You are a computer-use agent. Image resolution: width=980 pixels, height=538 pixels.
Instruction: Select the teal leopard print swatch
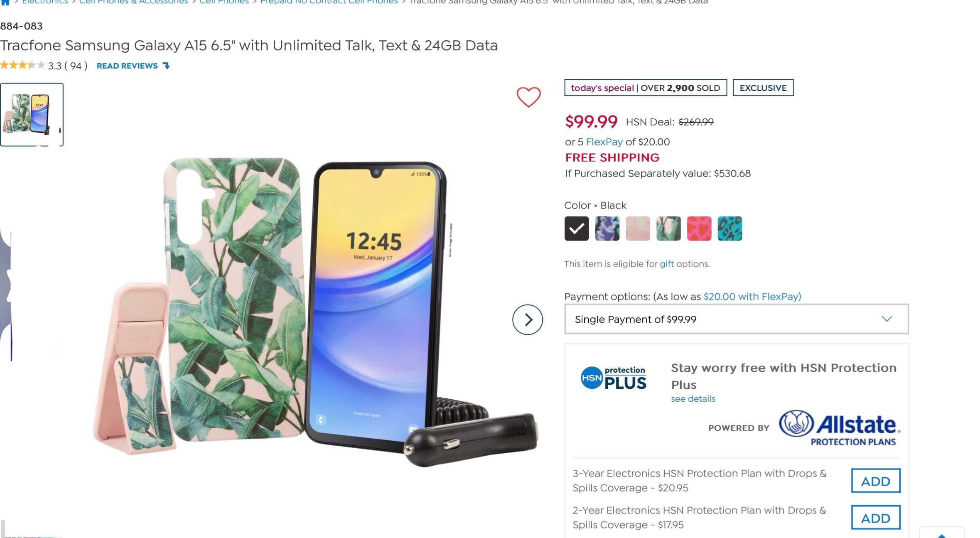pyautogui.click(x=729, y=228)
